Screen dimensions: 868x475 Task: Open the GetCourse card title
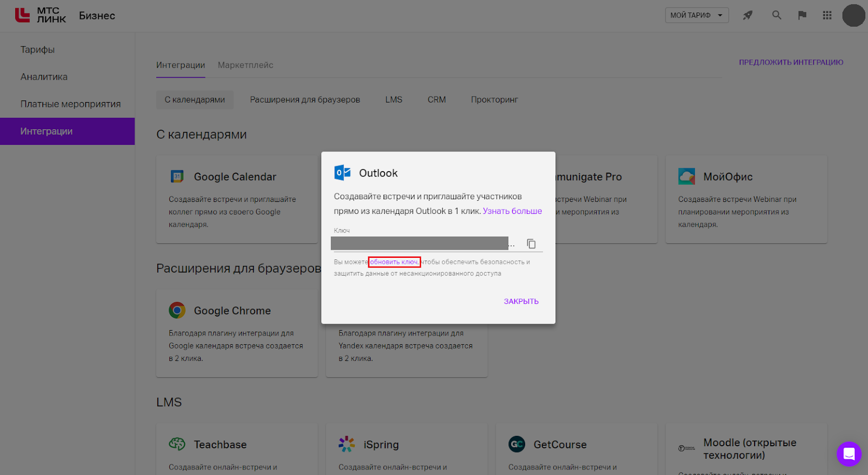(560, 445)
